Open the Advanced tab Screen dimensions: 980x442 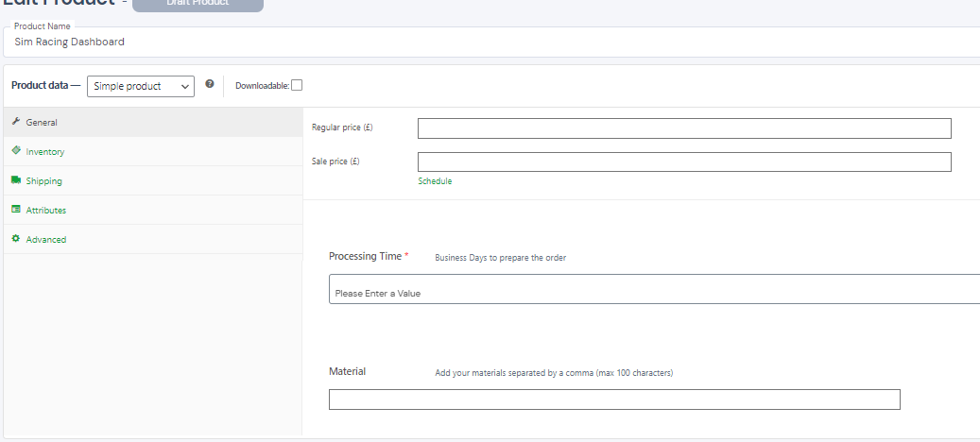tap(153, 240)
